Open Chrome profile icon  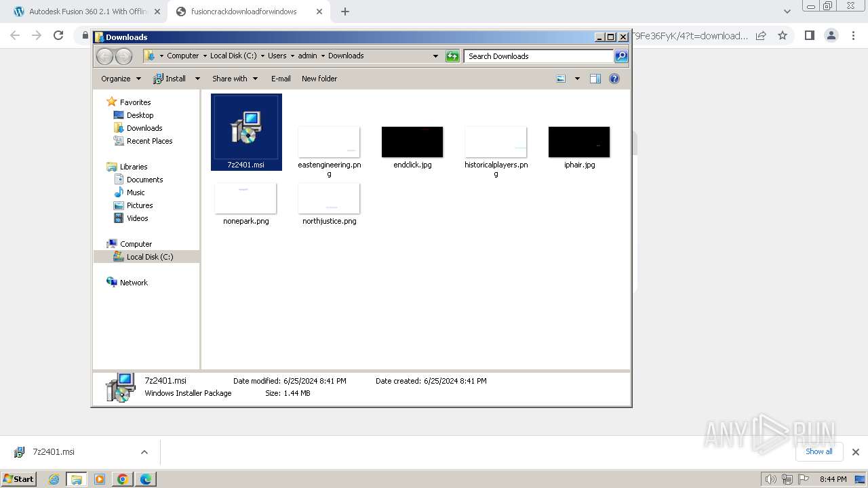pyautogui.click(x=831, y=35)
